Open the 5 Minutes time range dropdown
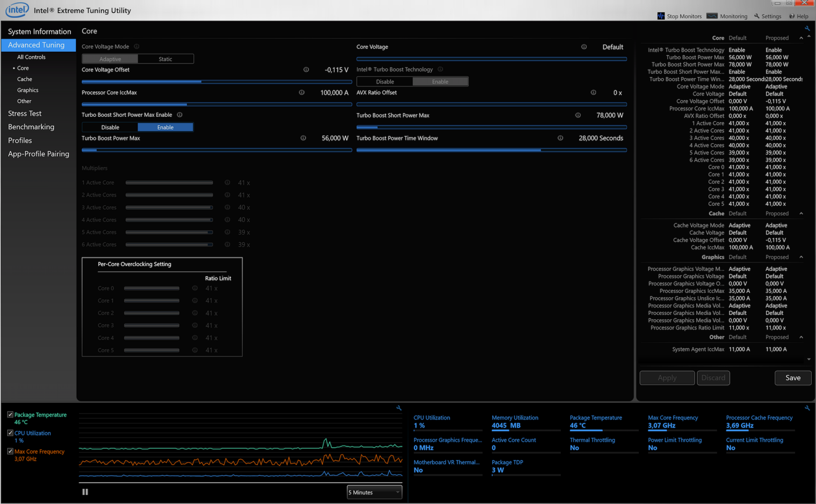This screenshot has height=504, width=816. coord(374,492)
